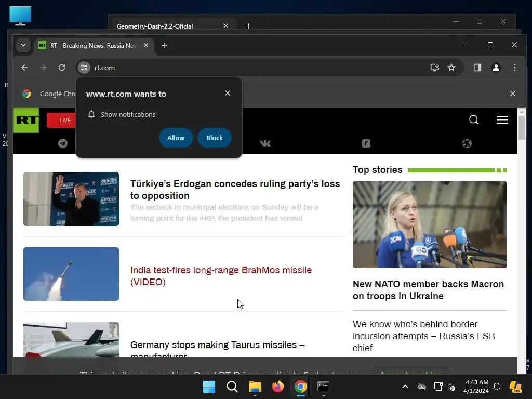
Task: Open India test-fires BrahMos missile article
Action: pos(221,276)
